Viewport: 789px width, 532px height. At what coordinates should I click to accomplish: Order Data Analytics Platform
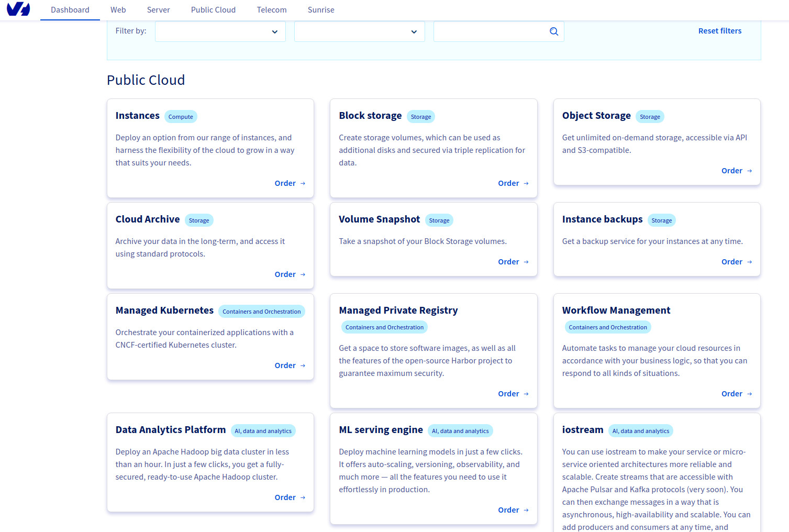point(290,497)
